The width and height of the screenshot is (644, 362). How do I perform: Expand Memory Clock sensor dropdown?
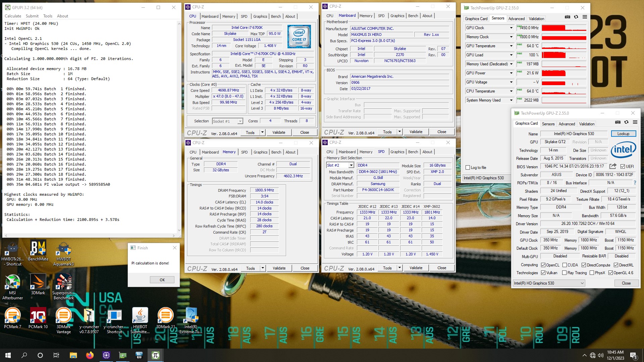(511, 37)
